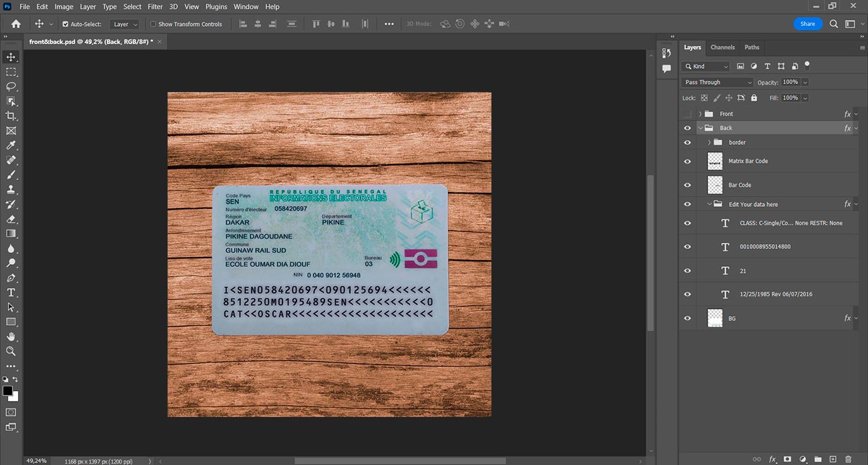Hide the border group
Image resolution: width=868 pixels, height=465 pixels.
[688, 142]
